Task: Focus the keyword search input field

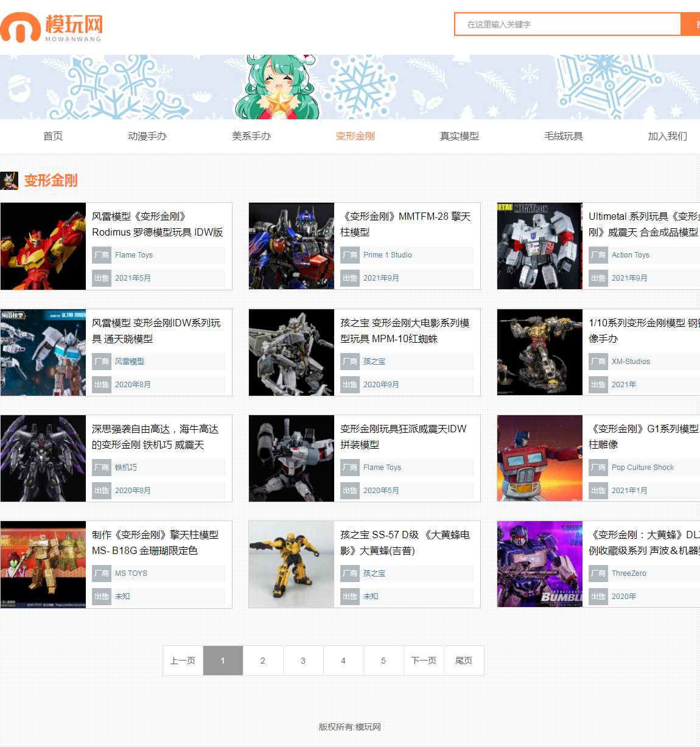Action: [567, 24]
